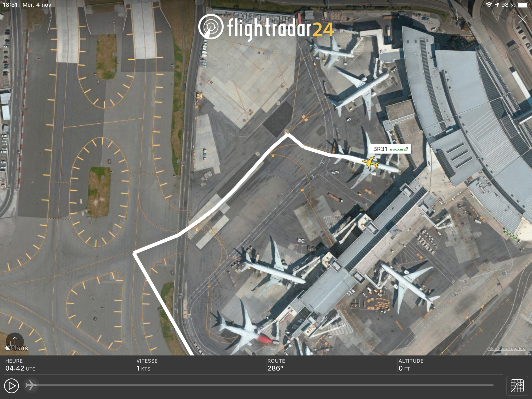Tap the Wi-Fi status icon
The width and height of the screenshot is (532, 399).
[489, 5]
